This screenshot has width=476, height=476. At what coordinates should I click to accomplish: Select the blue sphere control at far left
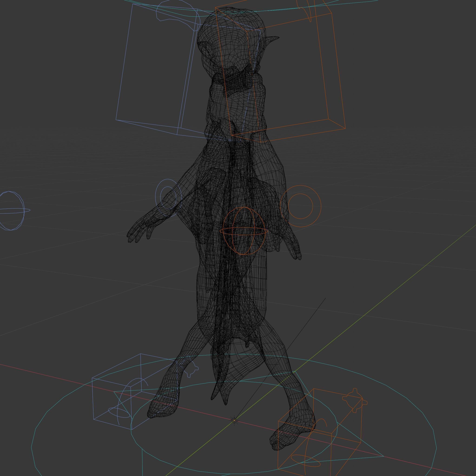point(12,211)
